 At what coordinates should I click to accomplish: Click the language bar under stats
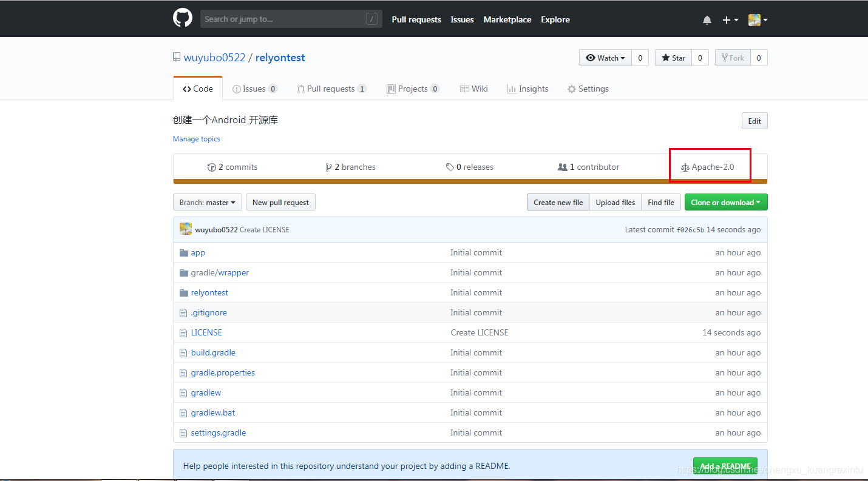[x=470, y=181]
